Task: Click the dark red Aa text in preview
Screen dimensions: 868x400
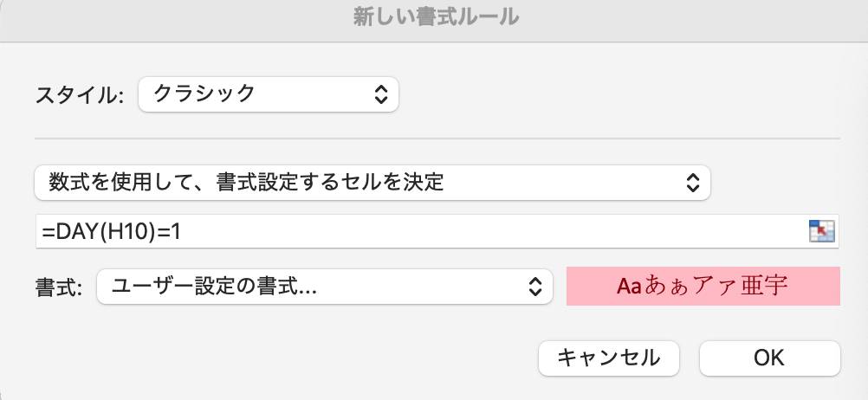Action: click(628, 287)
